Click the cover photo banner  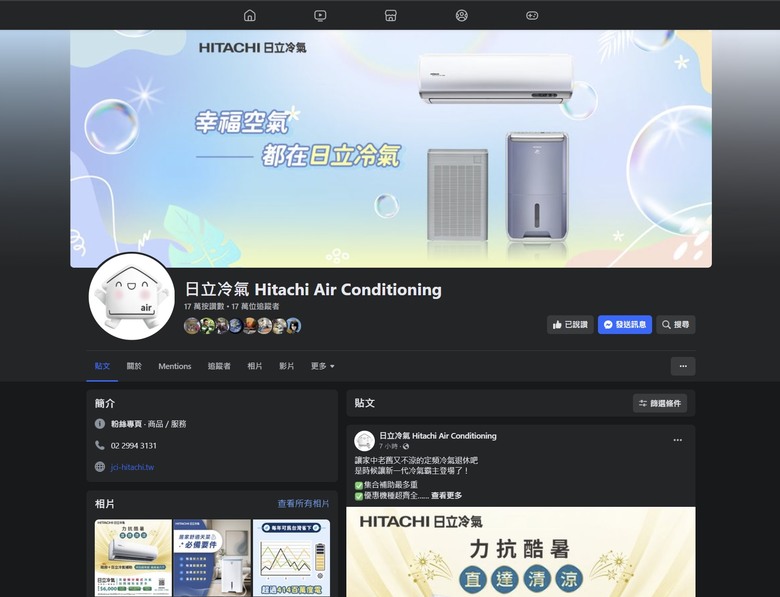[391, 149]
